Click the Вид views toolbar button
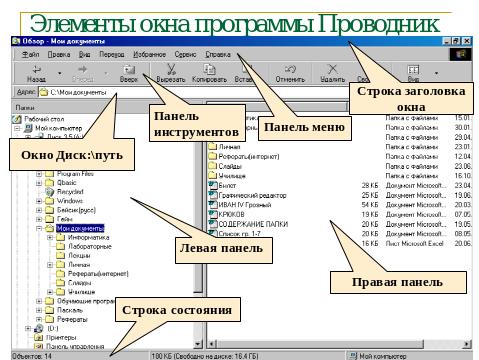479x360 pixels. pyautogui.click(x=413, y=73)
